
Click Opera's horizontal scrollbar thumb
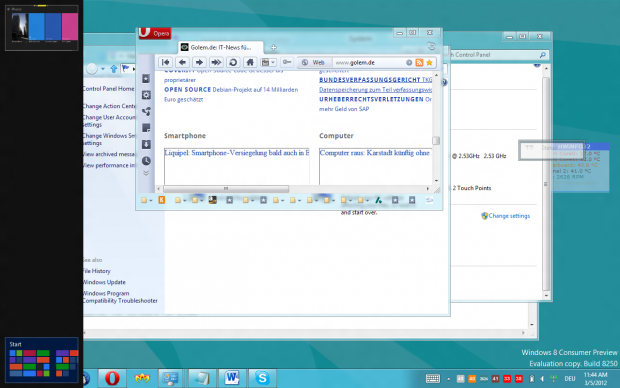[x=226, y=189]
